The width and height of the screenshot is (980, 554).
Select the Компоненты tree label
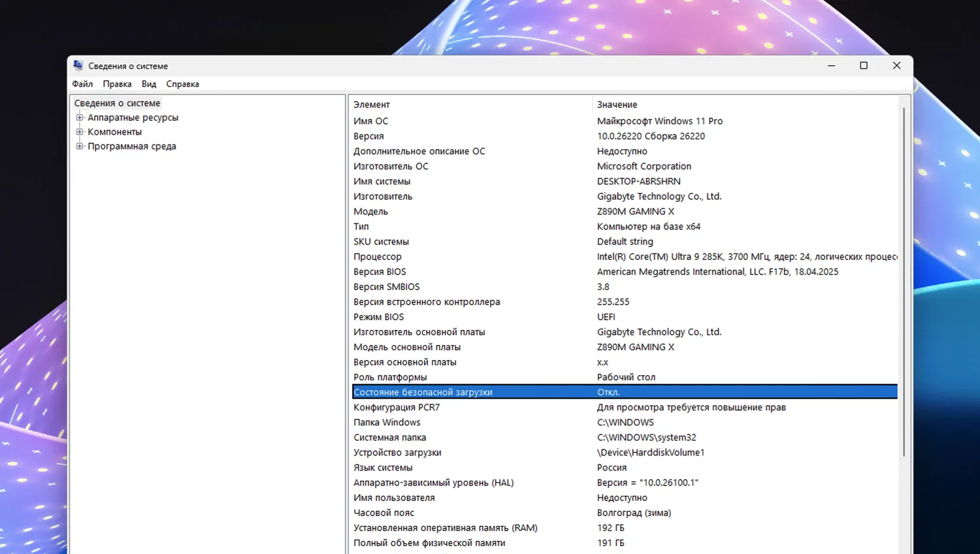pos(114,132)
